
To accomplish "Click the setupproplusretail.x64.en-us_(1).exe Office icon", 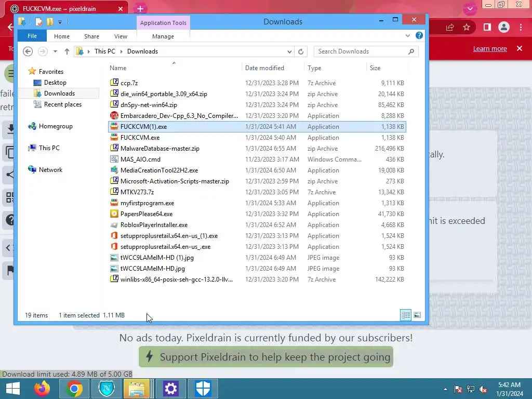I will (x=114, y=235).
